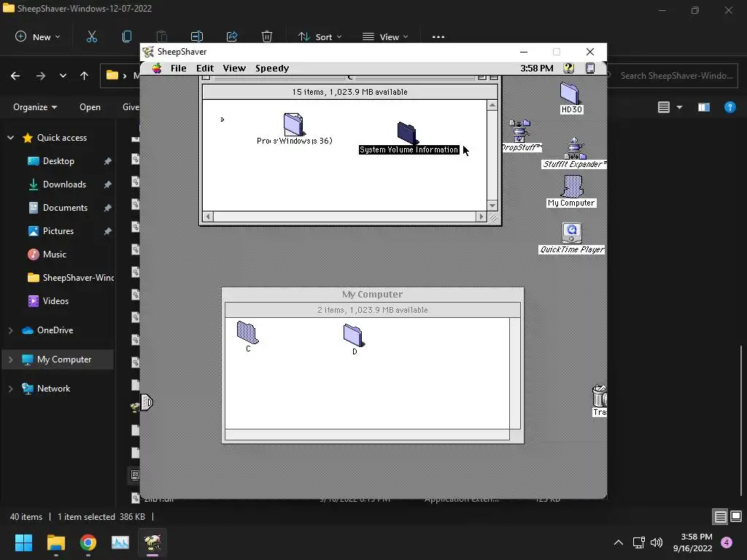Toggle the preview pane button
This screenshot has height=560, width=747.
pos(704,108)
